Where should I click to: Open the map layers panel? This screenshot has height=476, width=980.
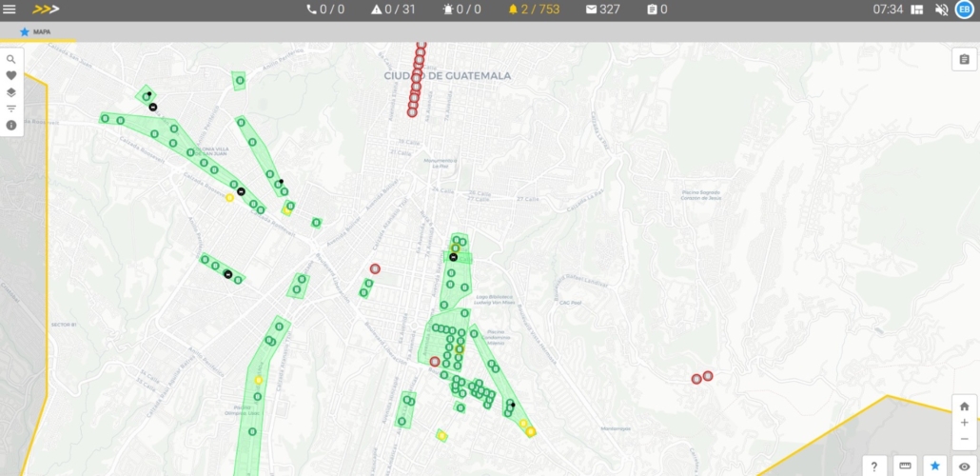(11, 92)
